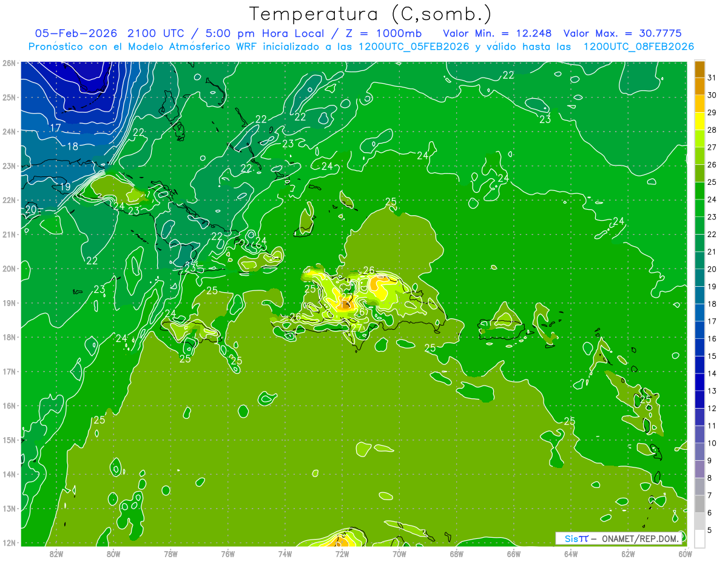Click the '68W' longitude axis label

pyautogui.click(x=457, y=554)
